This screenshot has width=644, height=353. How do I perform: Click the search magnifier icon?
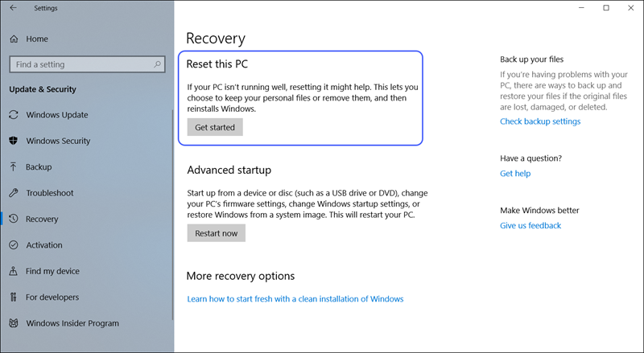coord(157,64)
